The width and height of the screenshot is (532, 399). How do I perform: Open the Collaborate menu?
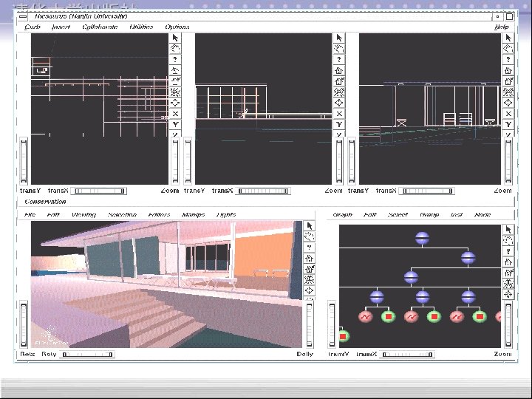pyautogui.click(x=100, y=27)
